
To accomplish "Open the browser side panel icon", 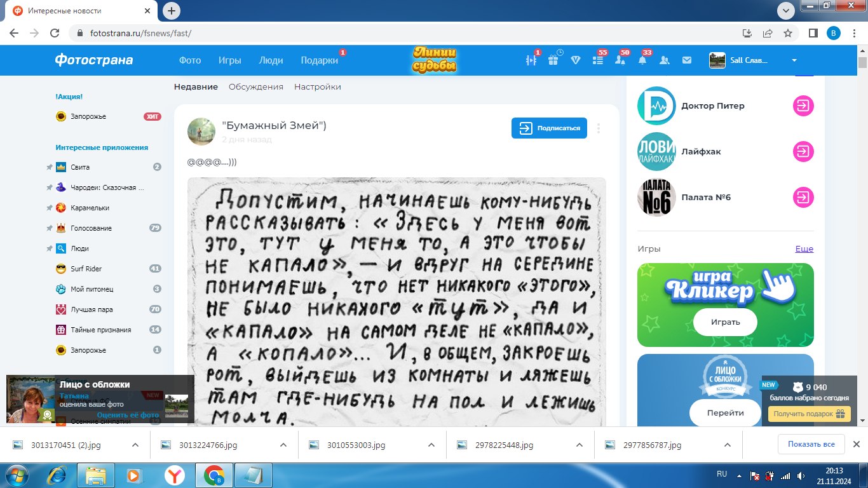I will coord(812,33).
